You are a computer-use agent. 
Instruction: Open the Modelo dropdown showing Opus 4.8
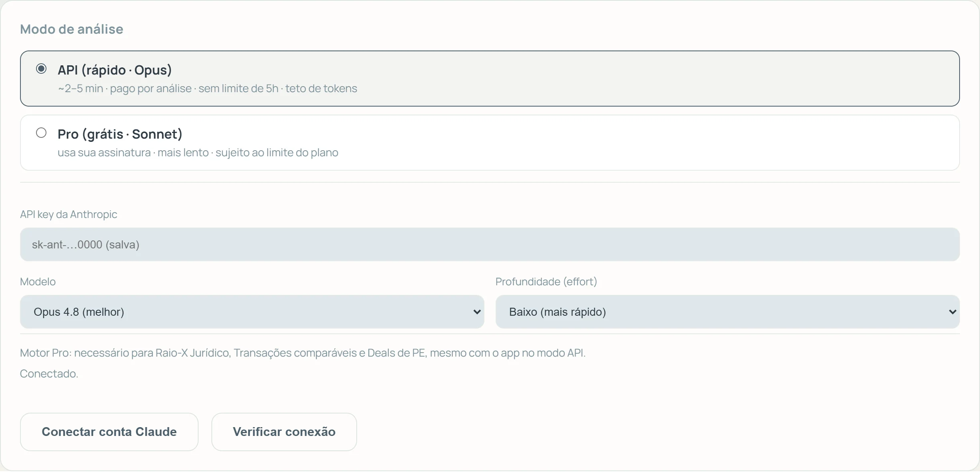tap(252, 312)
